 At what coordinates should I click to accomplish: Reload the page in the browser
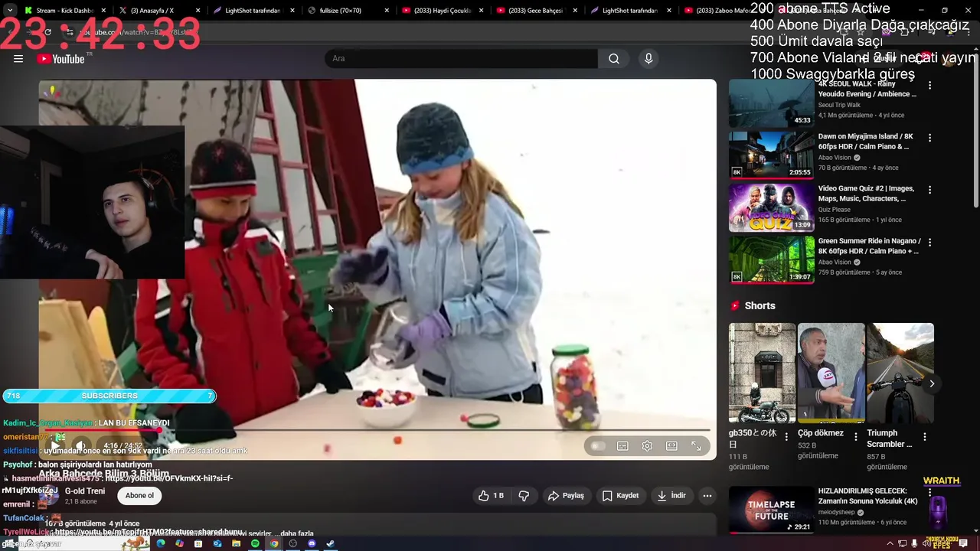[x=47, y=32]
